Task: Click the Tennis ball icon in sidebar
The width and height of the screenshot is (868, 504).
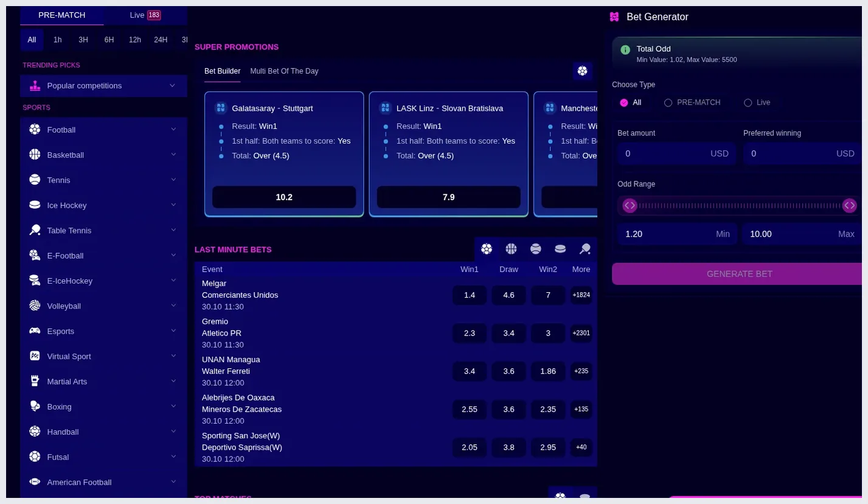Action: tap(35, 180)
